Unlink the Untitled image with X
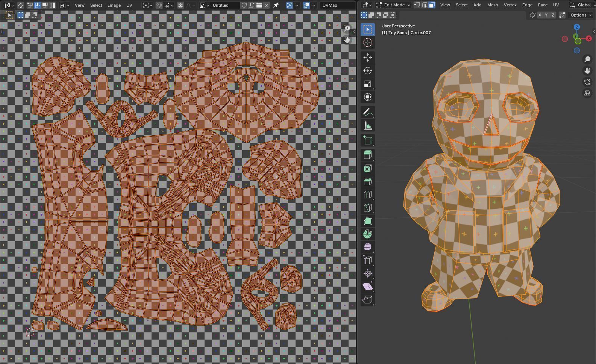Image resolution: width=596 pixels, height=364 pixels. pyautogui.click(x=267, y=5)
